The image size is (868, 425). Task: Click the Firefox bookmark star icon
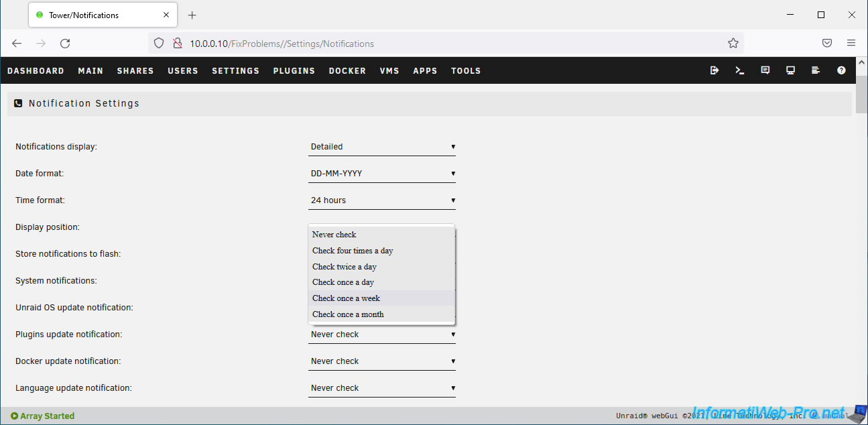[733, 44]
